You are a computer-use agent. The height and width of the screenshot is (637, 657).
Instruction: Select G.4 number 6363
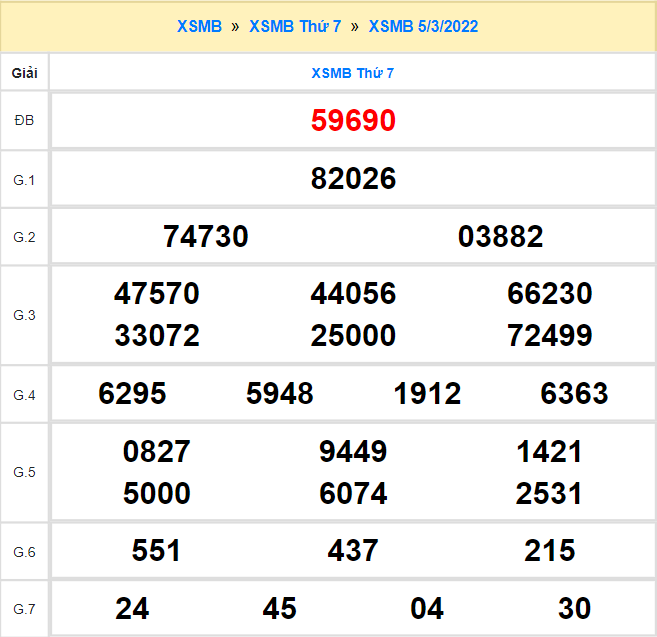574,394
